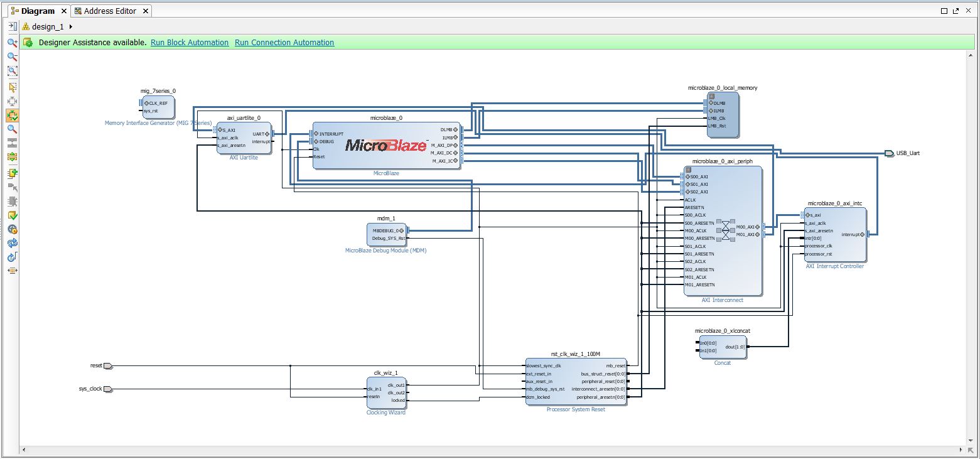Open the Search magnifier tool in sidebar
The image size is (980, 459).
pyautogui.click(x=12, y=129)
